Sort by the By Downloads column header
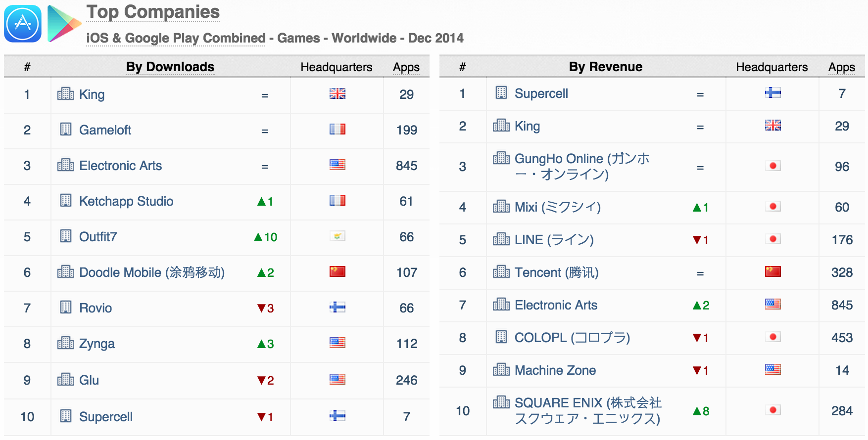868x440 pixels. point(170,67)
